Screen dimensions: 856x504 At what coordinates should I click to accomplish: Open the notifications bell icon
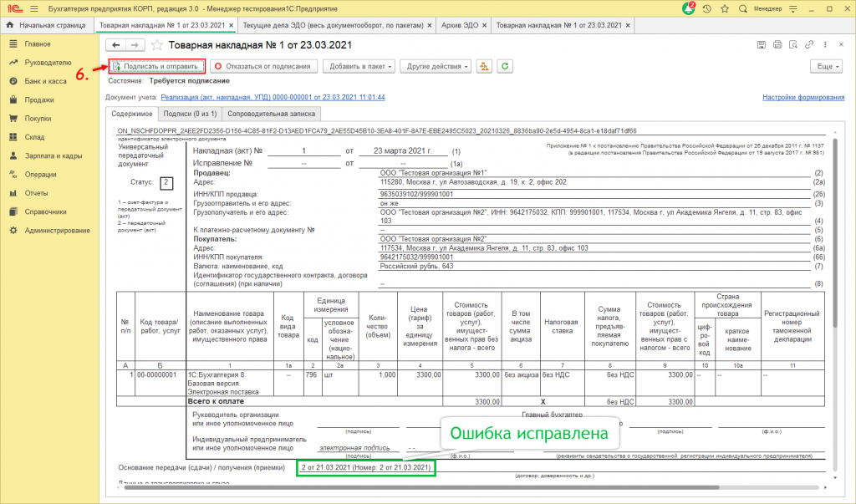point(688,8)
